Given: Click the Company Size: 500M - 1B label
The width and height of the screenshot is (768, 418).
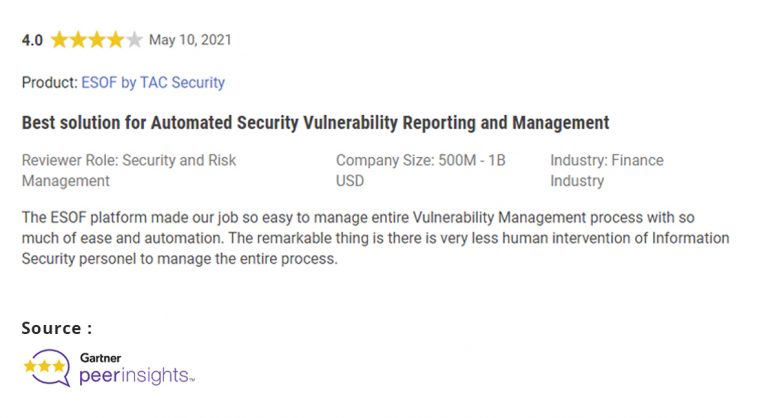Looking at the screenshot, I should (x=421, y=160).
